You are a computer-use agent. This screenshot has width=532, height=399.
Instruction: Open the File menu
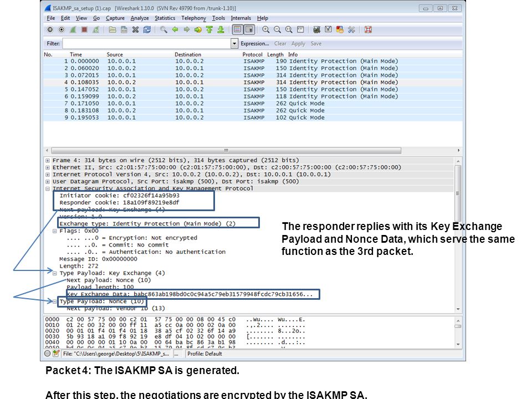(x=51, y=18)
